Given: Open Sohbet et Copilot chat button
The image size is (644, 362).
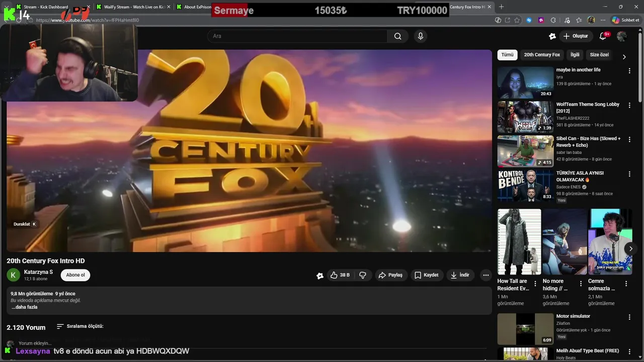Looking at the screenshot, I should pos(625,20).
